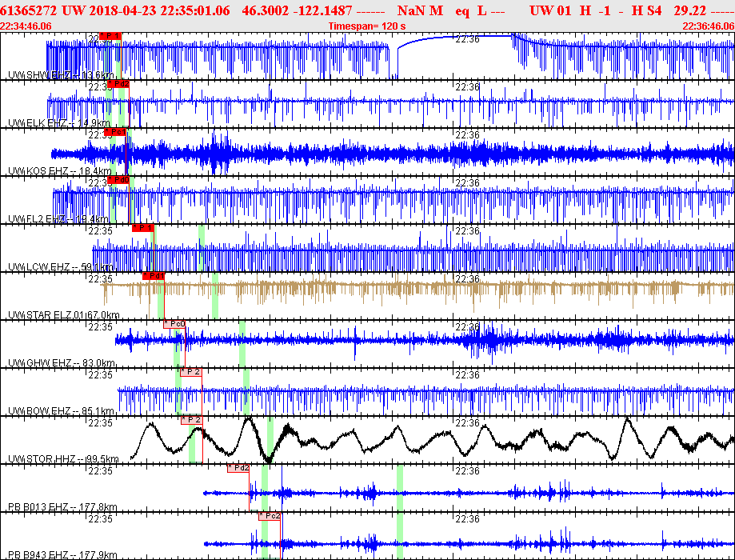Click the event ID 61365272 in header
Viewport: 735px width, 560px height.
point(29,10)
